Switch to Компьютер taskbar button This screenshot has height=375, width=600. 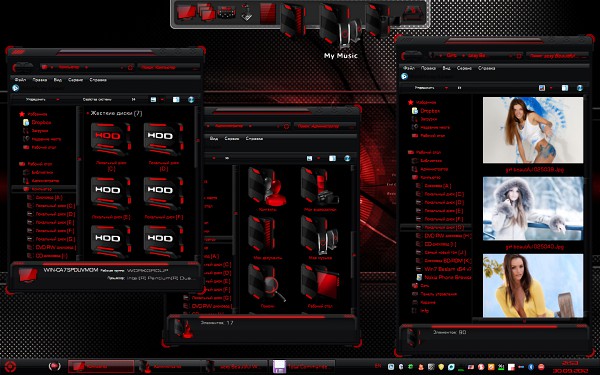click(x=101, y=366)
